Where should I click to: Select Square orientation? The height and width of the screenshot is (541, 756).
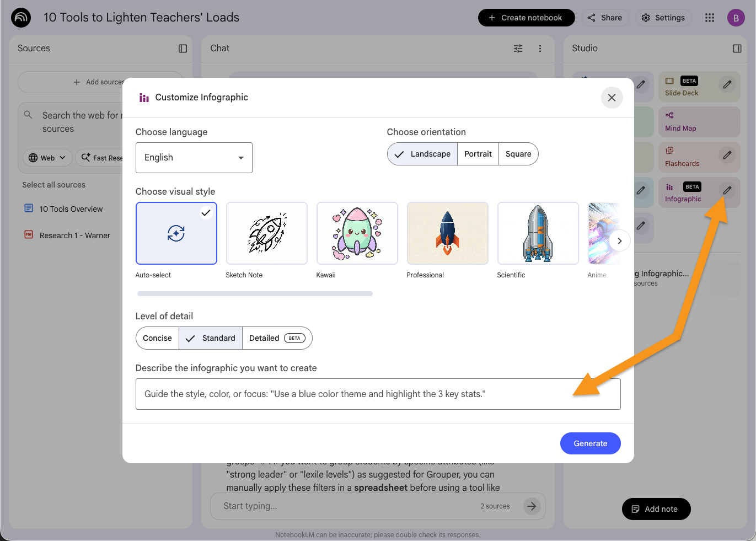[x=518, y=154]
